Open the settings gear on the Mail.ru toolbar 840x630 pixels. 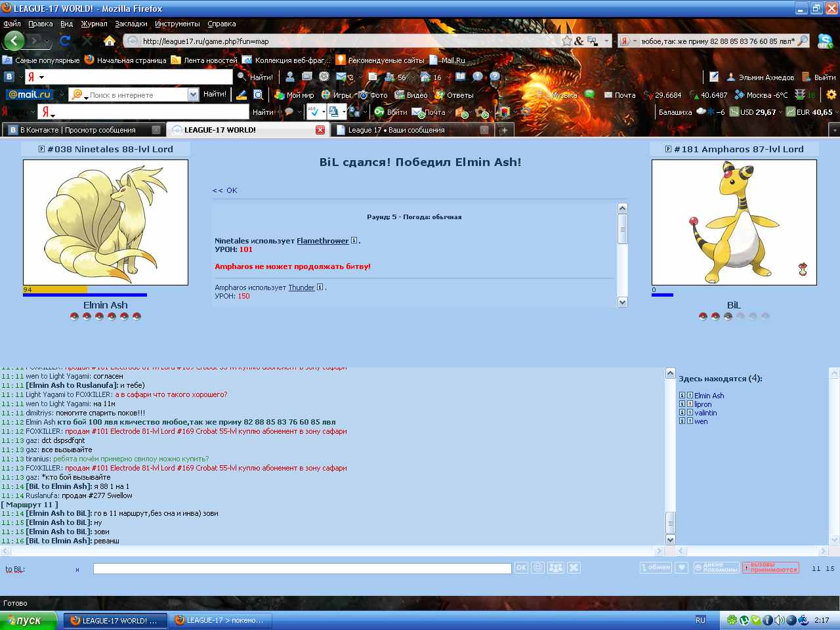pos(831,94)
